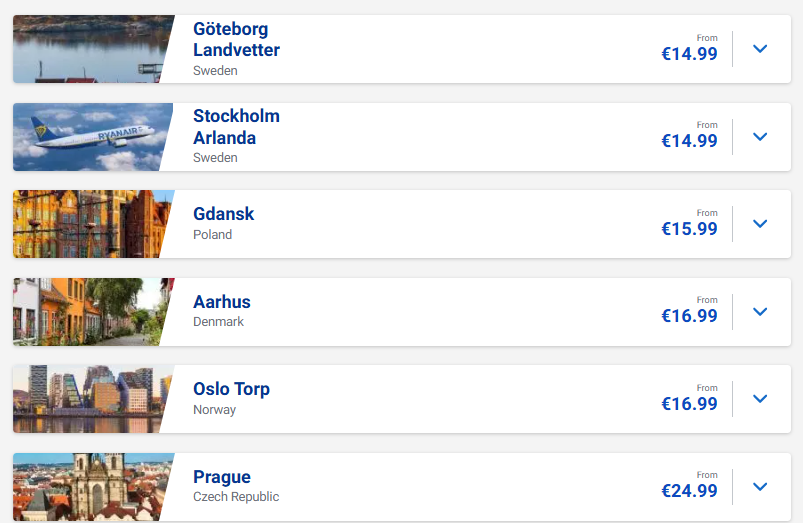The height and width of the screenshot is (523, 803).
Task: Open the Prague church thumbnail image
Action: click(93, 487)
